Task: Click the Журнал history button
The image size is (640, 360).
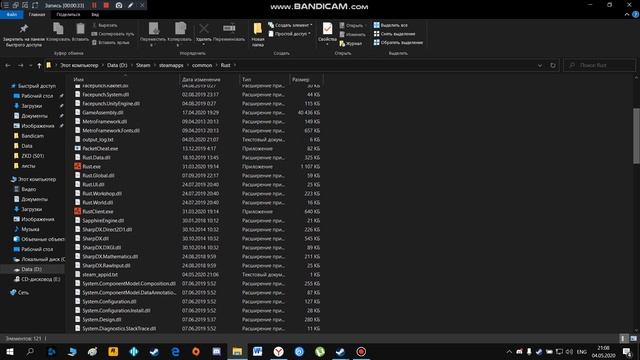Action: (x=351, y=43)
